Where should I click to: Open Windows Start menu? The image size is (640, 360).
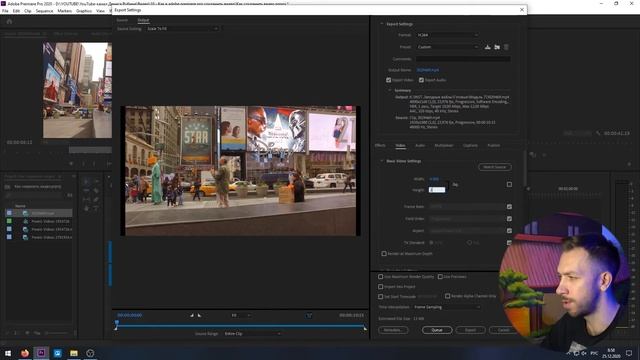point(8,353)
